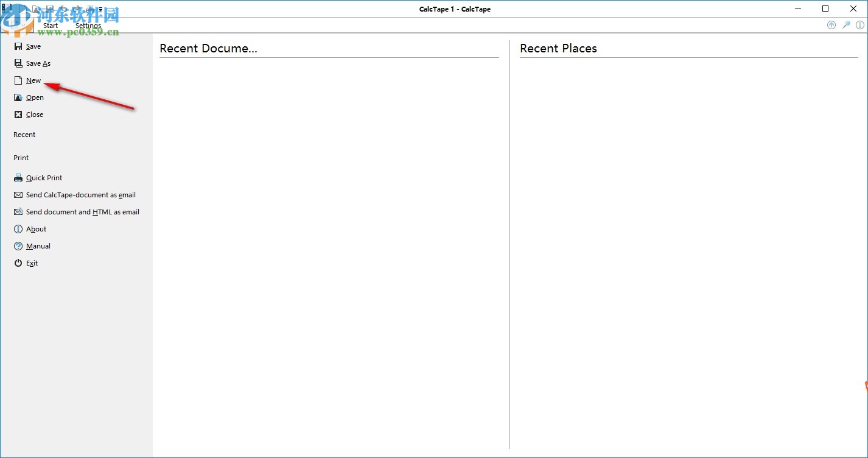Screen dimensions: 868x458
Task: Select the Open menu entry
Action: [29, 97]
